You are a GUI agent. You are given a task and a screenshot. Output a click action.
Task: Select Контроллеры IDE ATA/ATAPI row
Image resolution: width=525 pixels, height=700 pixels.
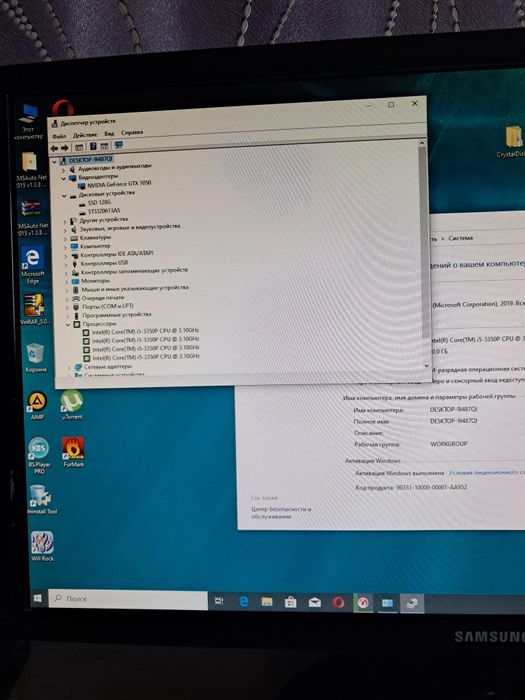tap(112, 254)
